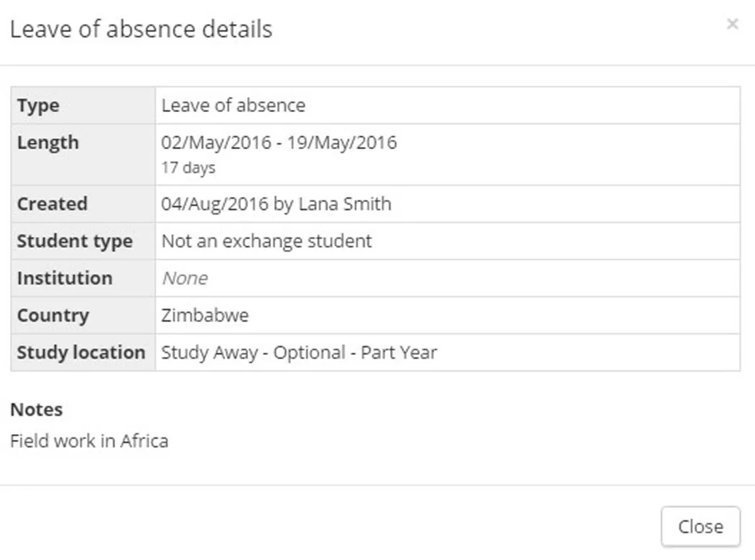Click the 'Not an exchange student' value
The image size is (755, 560).
coord(266,240)
